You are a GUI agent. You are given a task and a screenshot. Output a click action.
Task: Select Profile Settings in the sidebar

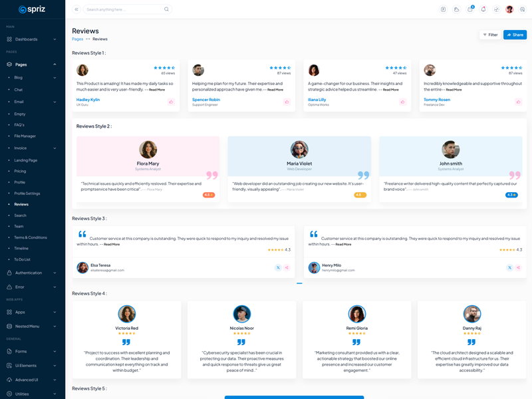click(x=27, y=194)
